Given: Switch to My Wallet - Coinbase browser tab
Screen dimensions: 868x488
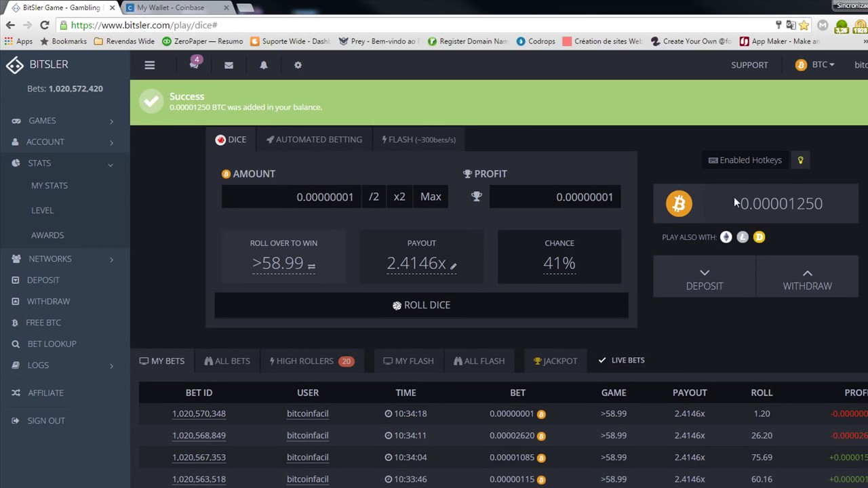Looking at the screenshot, I should pos(170,7).
